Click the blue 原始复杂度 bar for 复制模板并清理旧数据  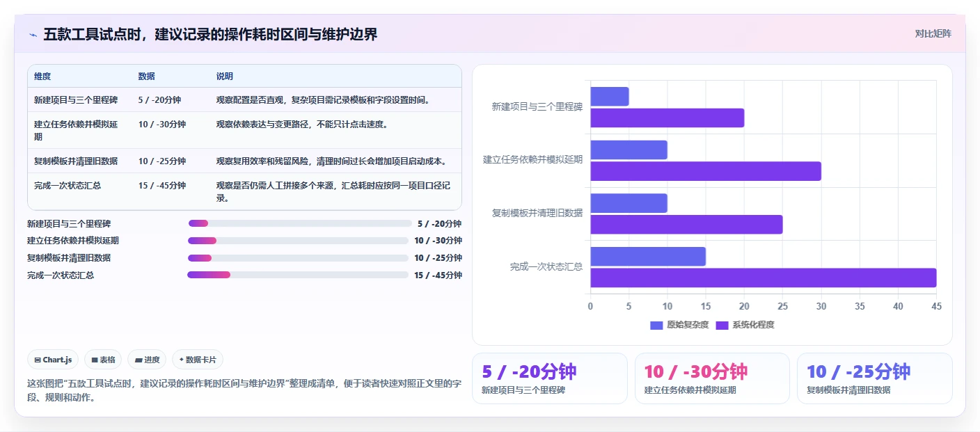pyautogui.click(x=629, y=203)
